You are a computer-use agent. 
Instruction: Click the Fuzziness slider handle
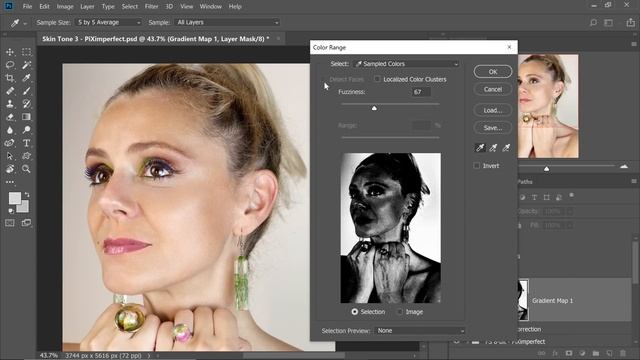click(374, 108)
